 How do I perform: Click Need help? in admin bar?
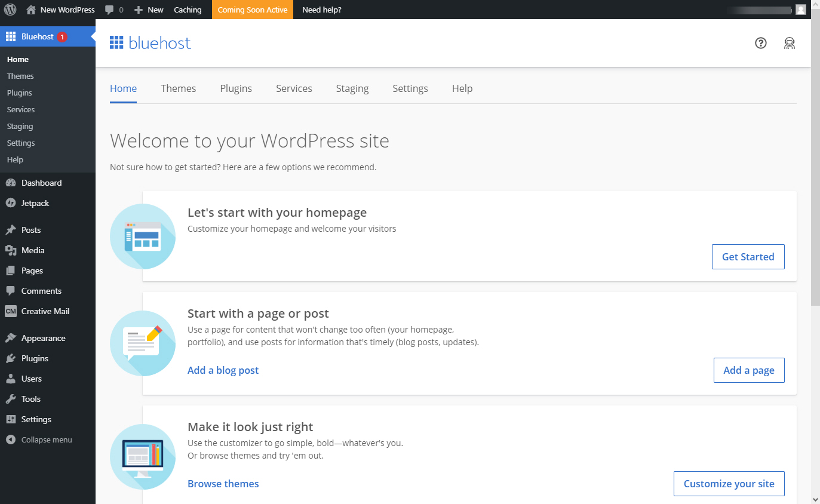(x=322, y=10)
